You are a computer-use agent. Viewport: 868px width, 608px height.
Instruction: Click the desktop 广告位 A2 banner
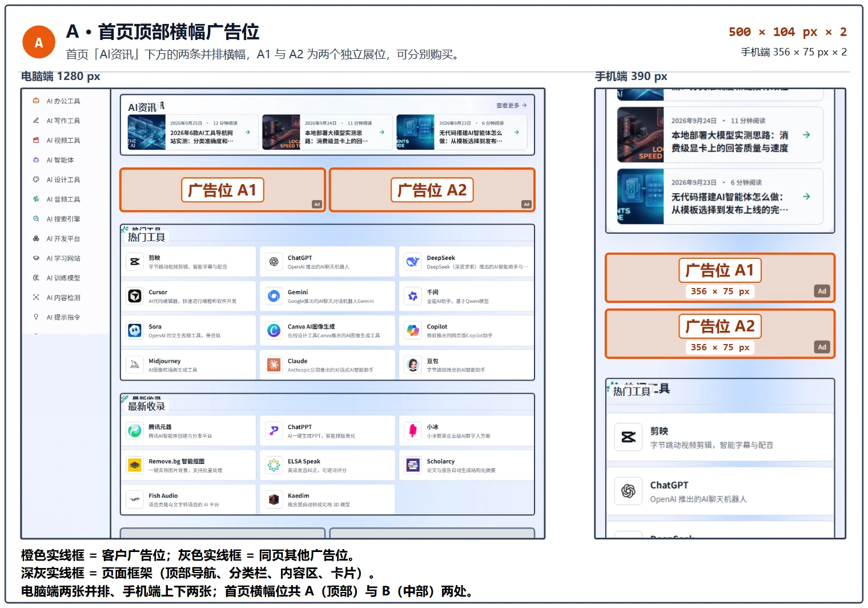click(x=432, y=190)
